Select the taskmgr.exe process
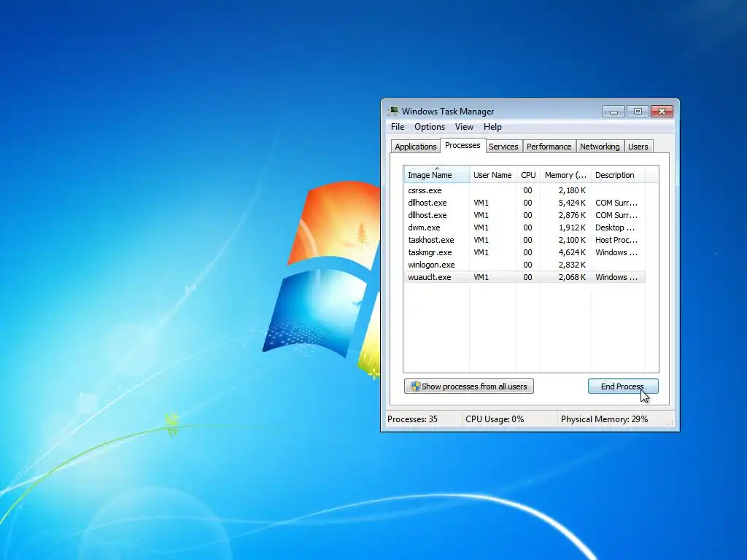Image resolution: width=747 pixels, height=560 pixels. pyautogui.click(x=524, y=252)
